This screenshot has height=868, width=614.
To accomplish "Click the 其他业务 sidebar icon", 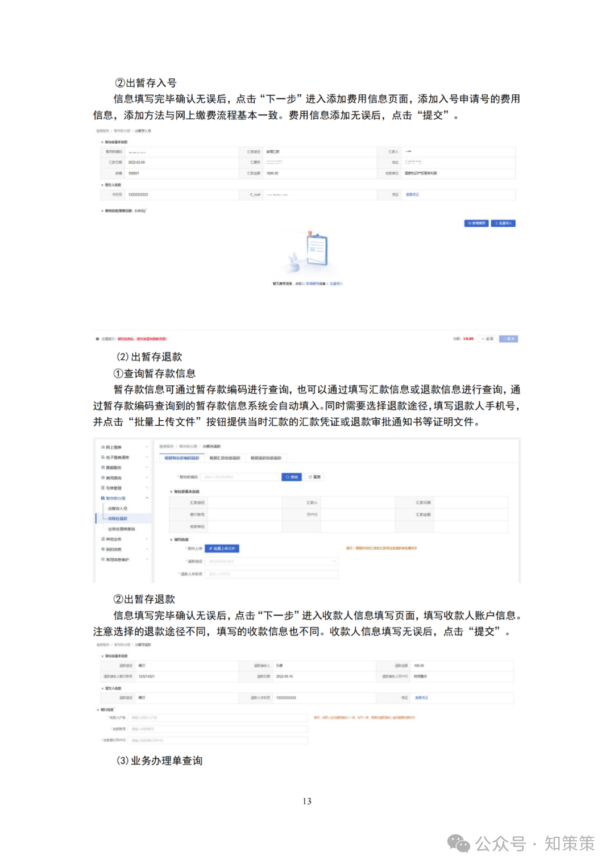I will [x=103, y=539].
